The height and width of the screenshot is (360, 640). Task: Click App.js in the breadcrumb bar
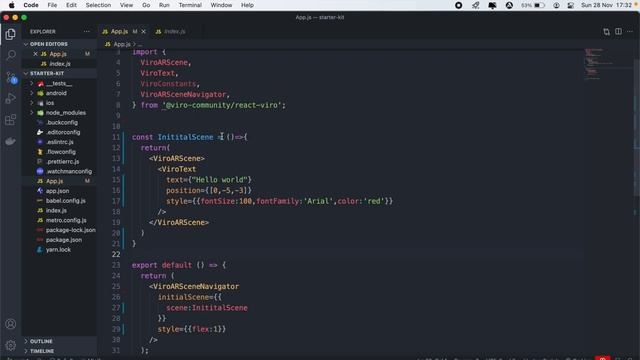pyautogui.click(x=122, y=44)
